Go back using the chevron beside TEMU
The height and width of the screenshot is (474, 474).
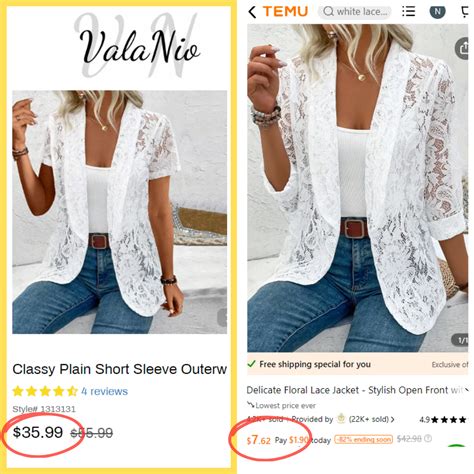(252, 12)
